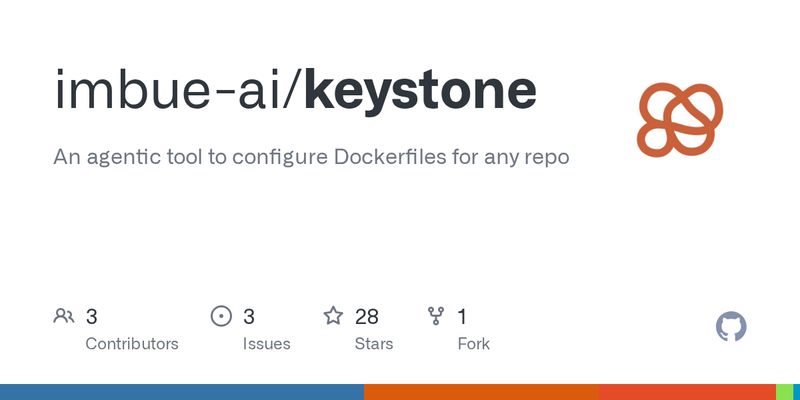Screen dimensions: 800x400
Task: Click the Contributors people icon
Action: tap(64, 317)
